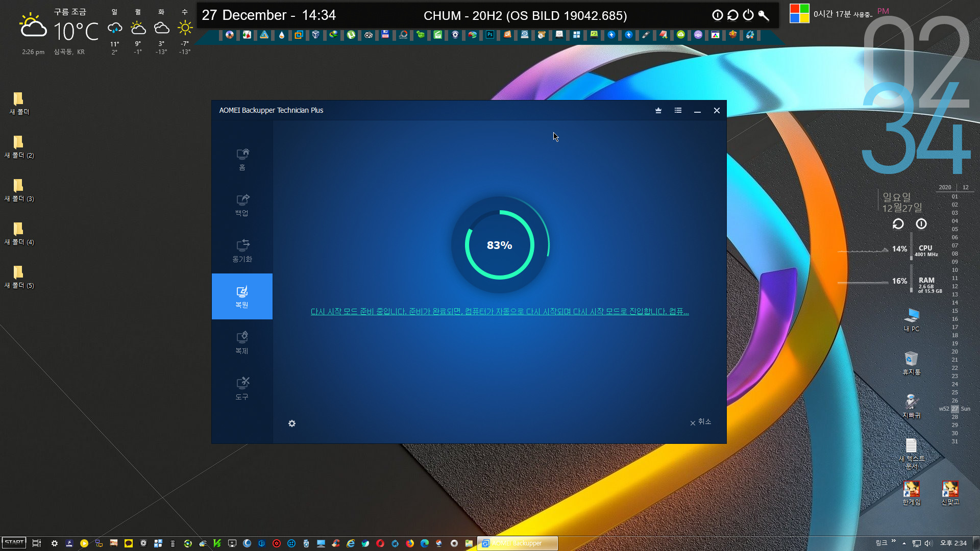Open the 새 폴더 (4) desktop folder
Screen dimensions: 980x551
[19, 234]
